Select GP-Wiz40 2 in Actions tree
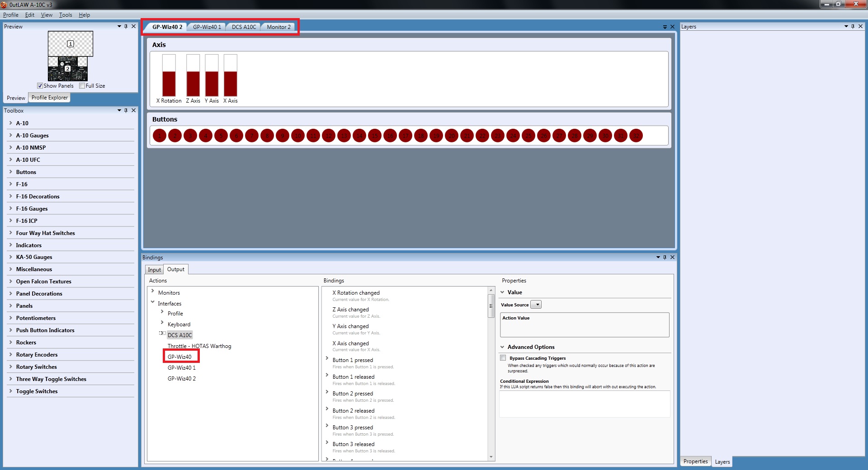The image size is (868, 470). 182,379
